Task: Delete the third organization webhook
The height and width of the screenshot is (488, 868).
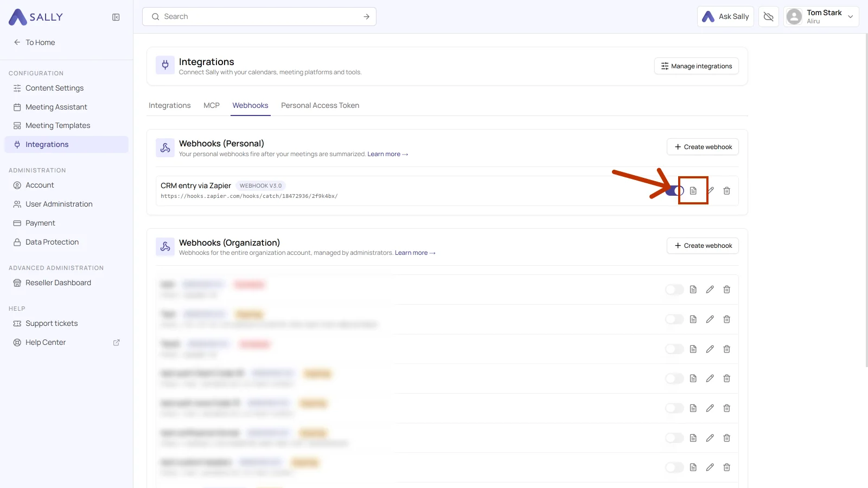Action: point(727,349)
